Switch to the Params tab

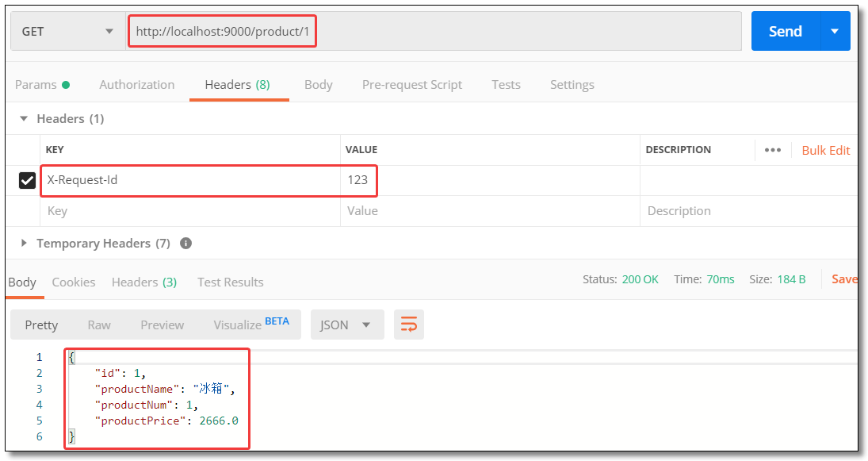(x=42, y=85)
